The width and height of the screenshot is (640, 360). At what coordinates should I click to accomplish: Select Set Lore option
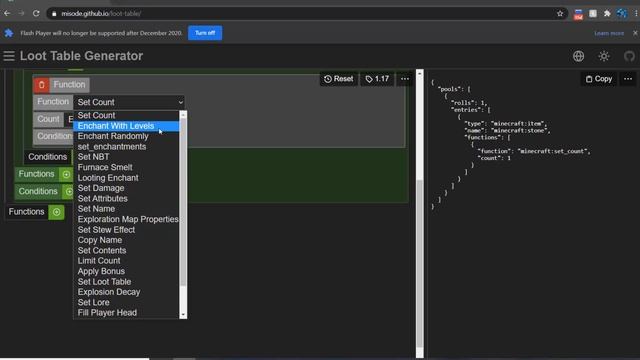point(126,303)
